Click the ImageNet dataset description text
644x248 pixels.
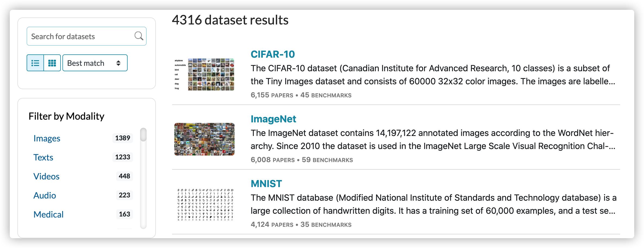(x=433, y=139)
